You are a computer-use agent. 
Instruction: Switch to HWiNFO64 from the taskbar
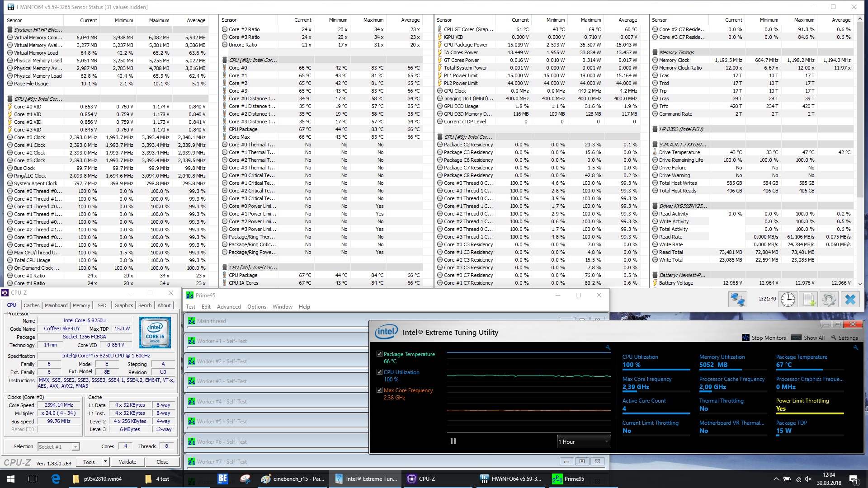coord(511,479)
